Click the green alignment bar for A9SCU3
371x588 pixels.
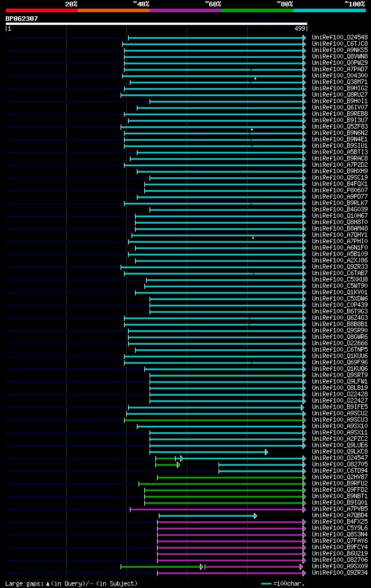pos(215,421)
